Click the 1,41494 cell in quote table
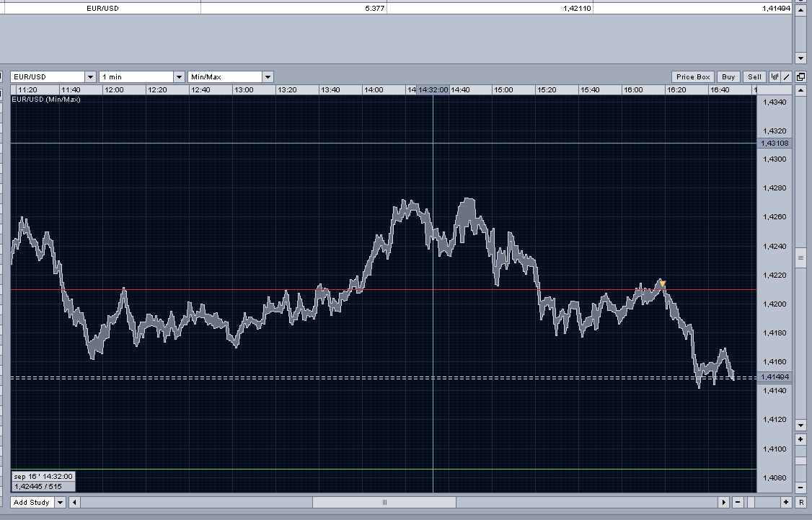The image size is (812, 520). 693,8
